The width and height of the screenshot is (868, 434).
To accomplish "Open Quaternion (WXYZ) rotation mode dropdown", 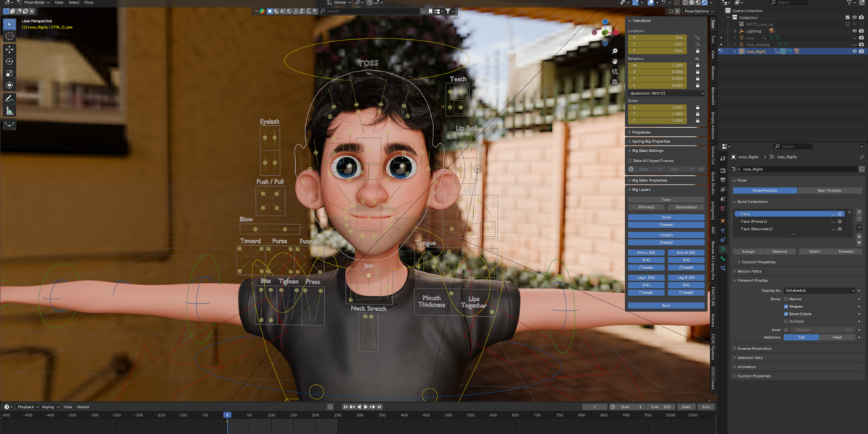I will click(x=665, y=93).
